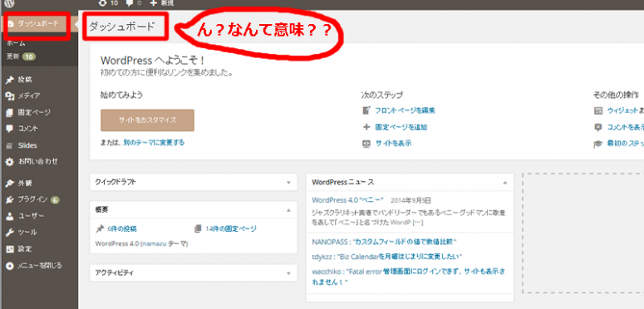Click the Tools (ツール) wrench icon

10,233
